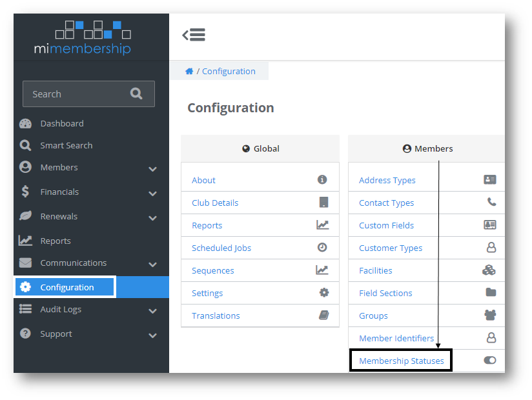The image size is (532, 400).
Task: Click the phone icon next to Contact Types
Action: [489, 203]
